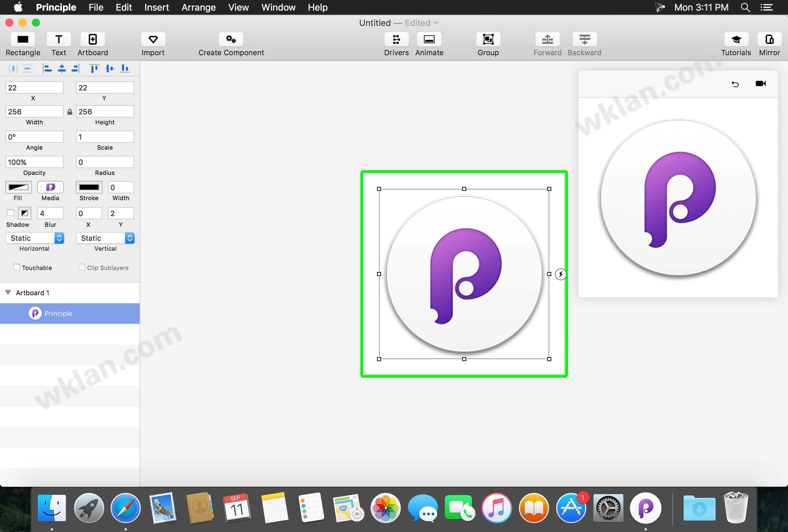Click the distribute vertically icon
Viewport: 788px width, 532px height.
click(x=27, y=69)
